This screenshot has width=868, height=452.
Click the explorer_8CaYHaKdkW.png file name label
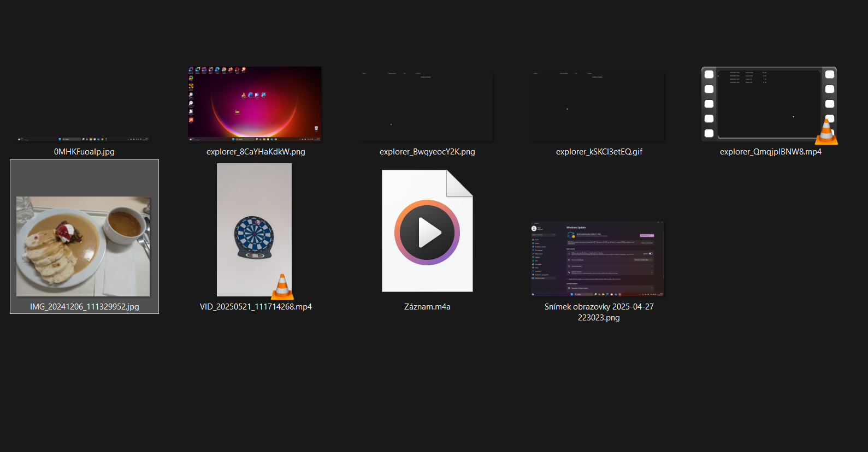pos(256,152)
